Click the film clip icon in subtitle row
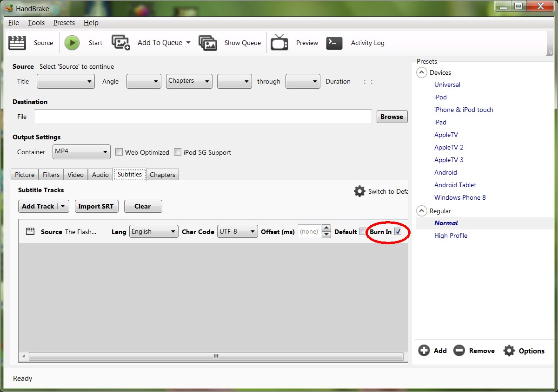 tap(30, 231)
